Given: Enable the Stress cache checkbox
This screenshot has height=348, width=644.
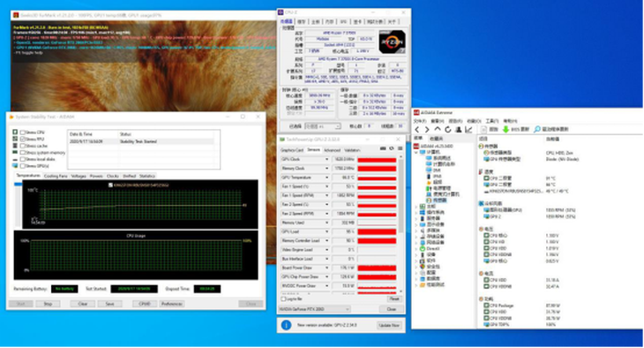Looking at the screenshot, I should pos(23,146).
